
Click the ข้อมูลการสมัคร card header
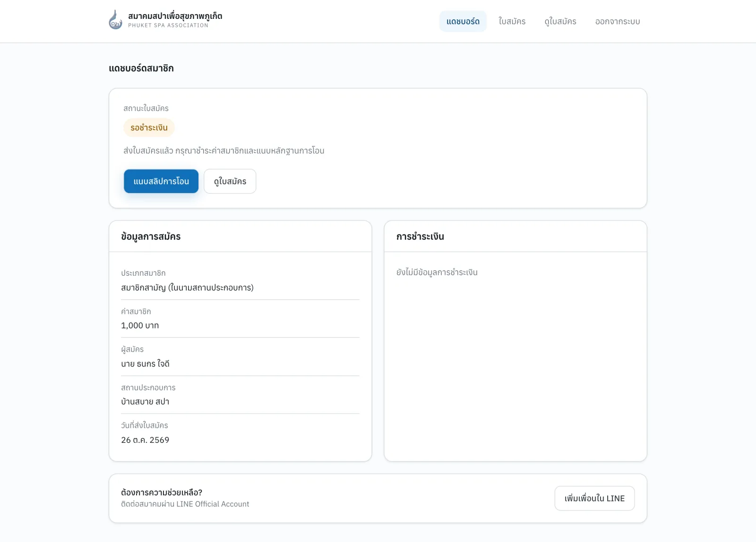click(x=151, y=237)
